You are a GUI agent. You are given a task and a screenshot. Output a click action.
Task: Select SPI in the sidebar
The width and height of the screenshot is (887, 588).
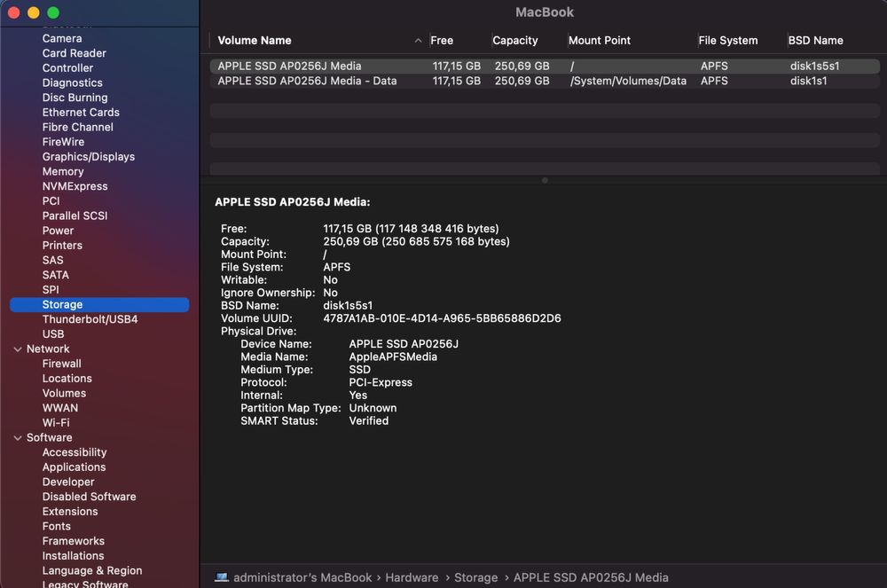[51, 289]
